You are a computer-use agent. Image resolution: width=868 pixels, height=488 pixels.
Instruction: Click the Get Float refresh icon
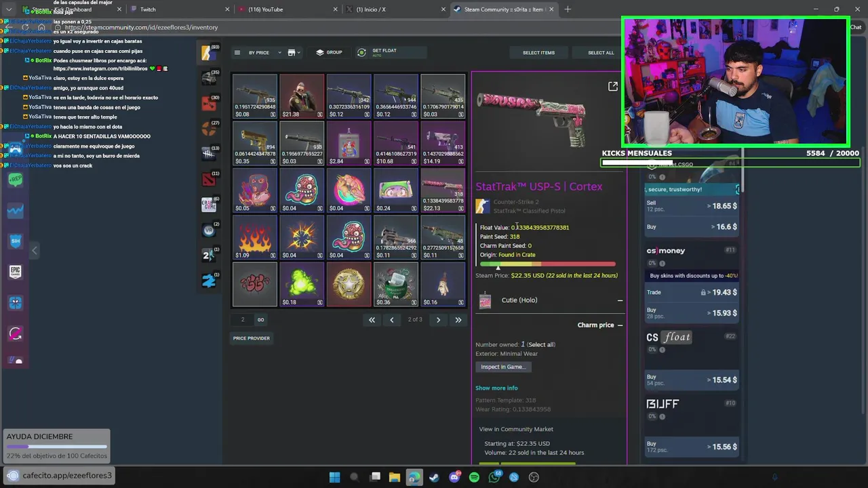point(361,52)
